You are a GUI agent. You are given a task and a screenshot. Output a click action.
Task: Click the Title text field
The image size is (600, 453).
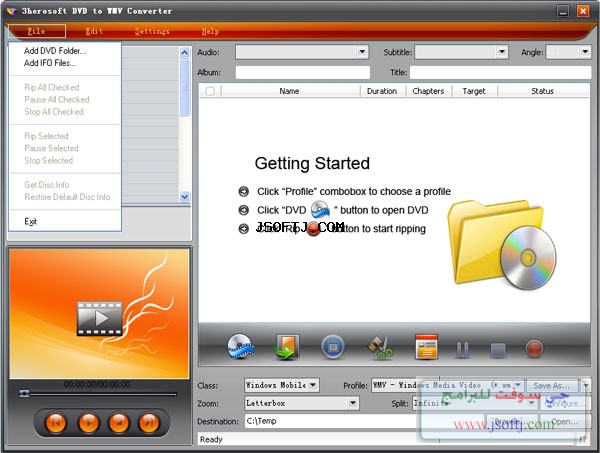501,72
